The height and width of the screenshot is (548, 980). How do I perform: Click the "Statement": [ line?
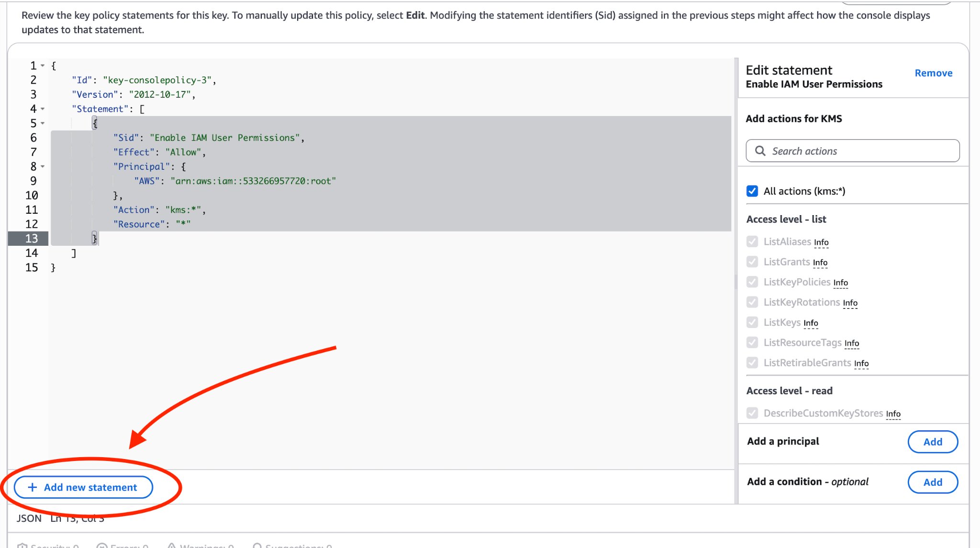coord(108,109)
